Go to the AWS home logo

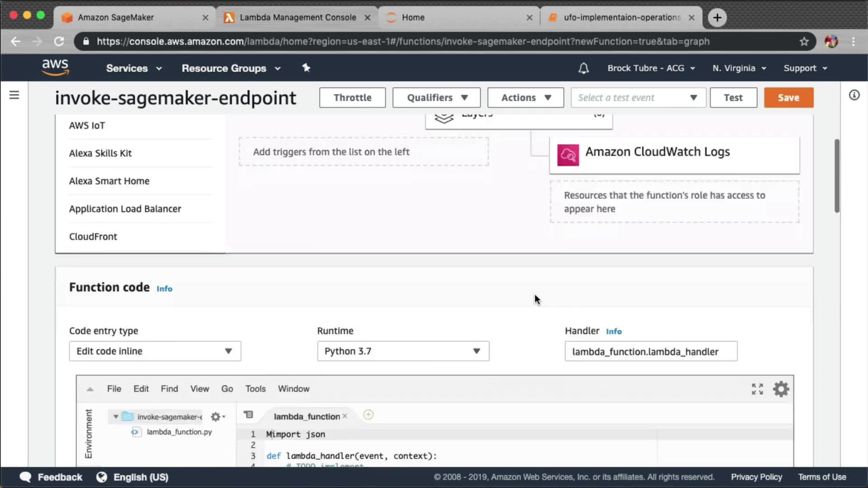[x=55, y=67]
